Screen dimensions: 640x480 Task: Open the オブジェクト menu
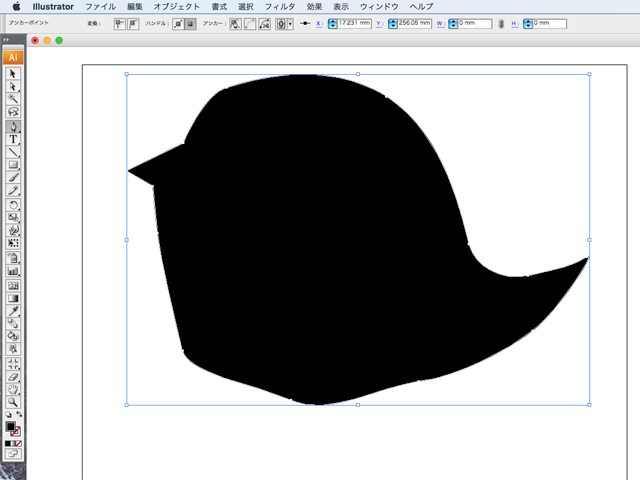click(x=177, y=6)
